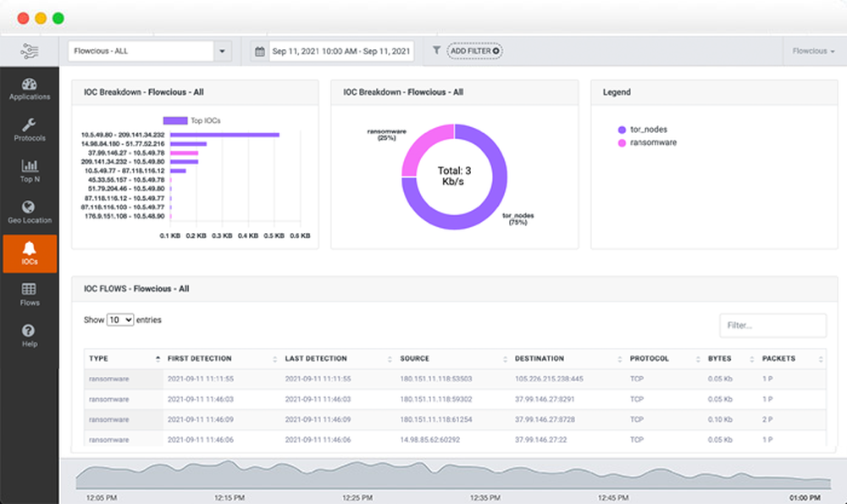Toggle tor_nodes legend entry

(642, 130)
